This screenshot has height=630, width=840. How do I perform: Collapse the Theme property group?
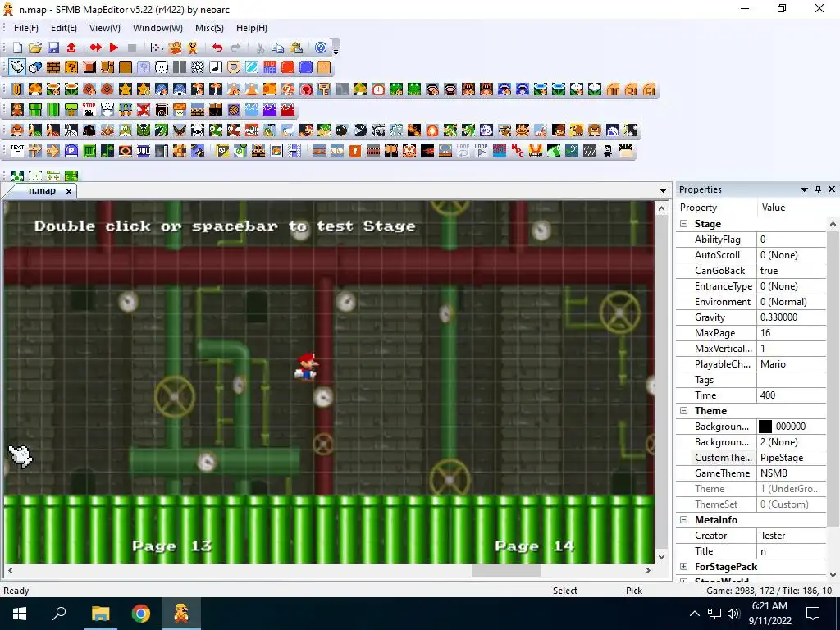point(684,411)
